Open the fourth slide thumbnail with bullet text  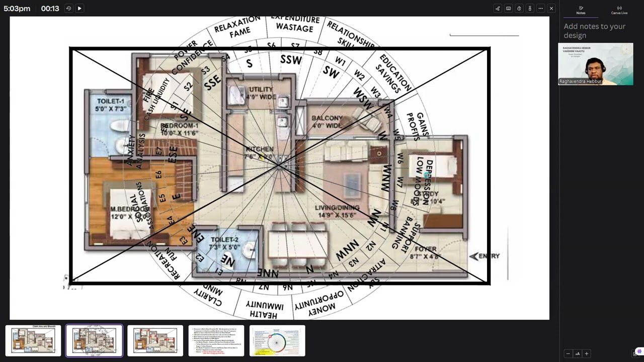(x=216, y=340)
